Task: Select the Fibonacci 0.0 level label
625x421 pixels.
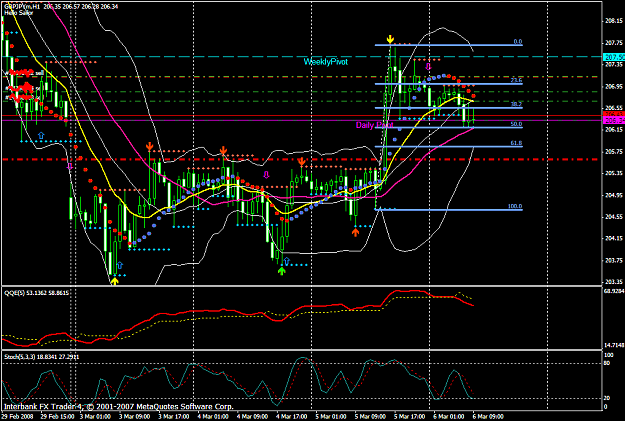Action: (518, 41)
